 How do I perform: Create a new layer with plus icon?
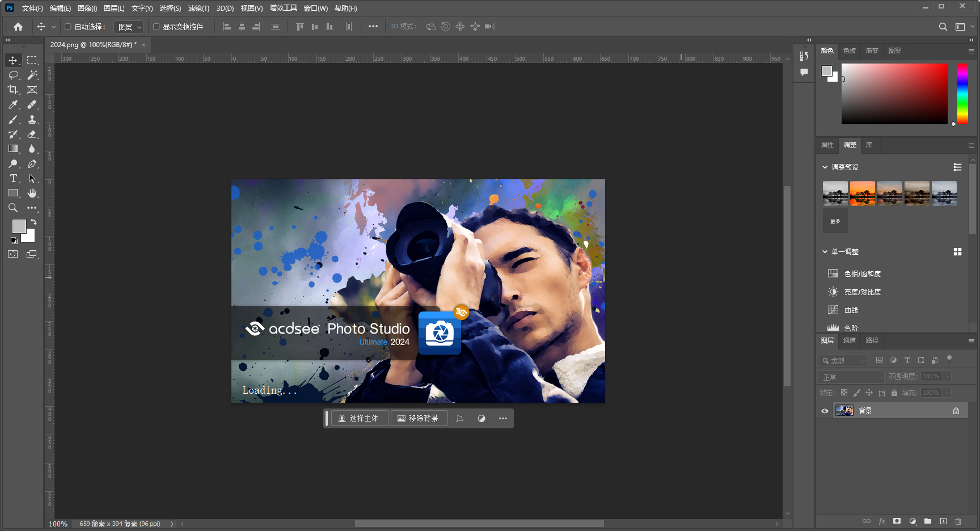tap(943, 521)
